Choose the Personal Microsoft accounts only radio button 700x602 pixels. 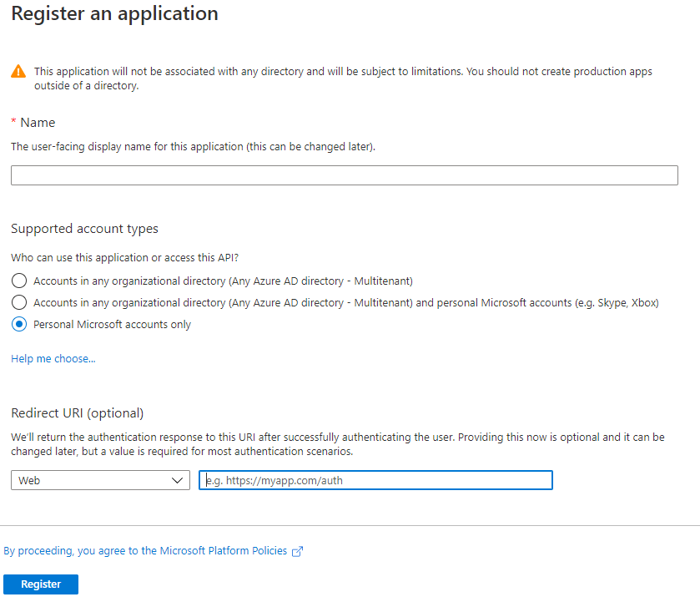click(x=19, y=324)
